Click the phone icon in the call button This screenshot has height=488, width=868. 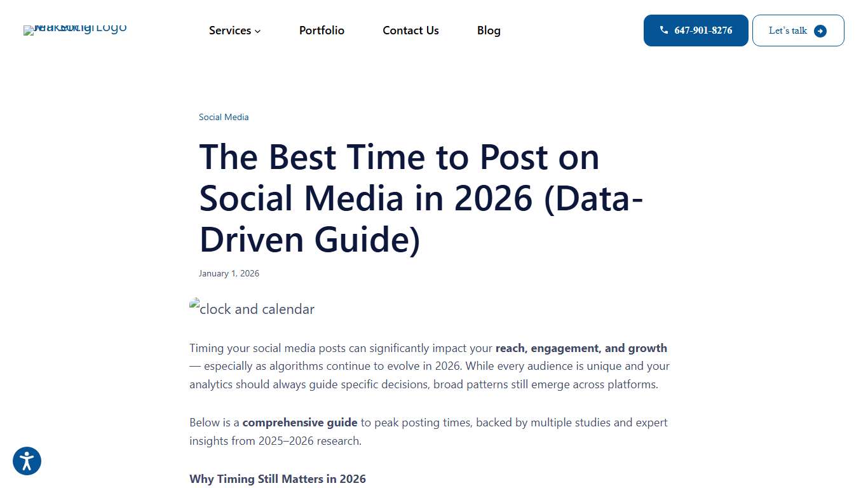[x=664, y=29]
